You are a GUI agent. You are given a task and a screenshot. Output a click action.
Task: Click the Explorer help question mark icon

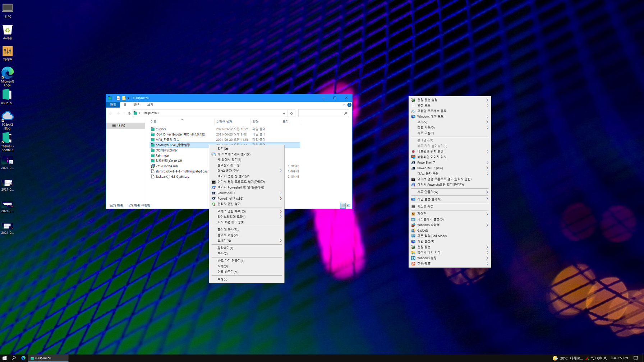tap(349, 105)
